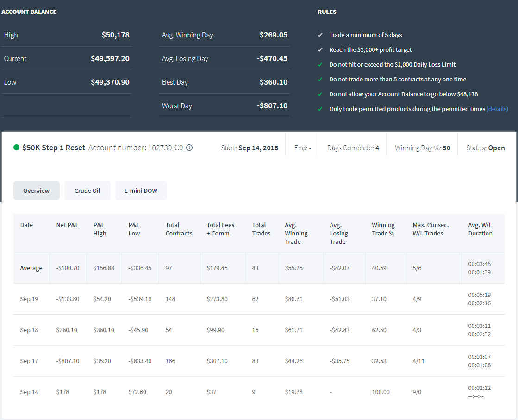The image size is (518, 420).
Task: Click checkmark beside Reach the $3,000+ profit target
Action: [x=320, y=49]
